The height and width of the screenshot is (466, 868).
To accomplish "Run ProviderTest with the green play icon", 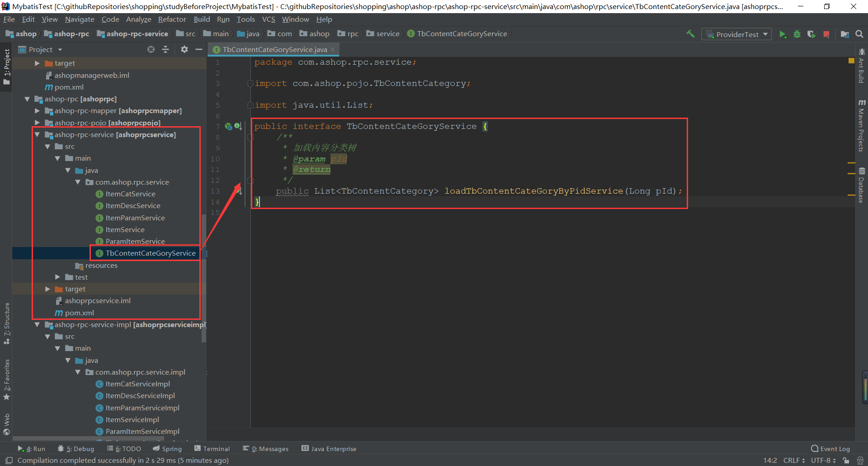I will pos(783,34).
